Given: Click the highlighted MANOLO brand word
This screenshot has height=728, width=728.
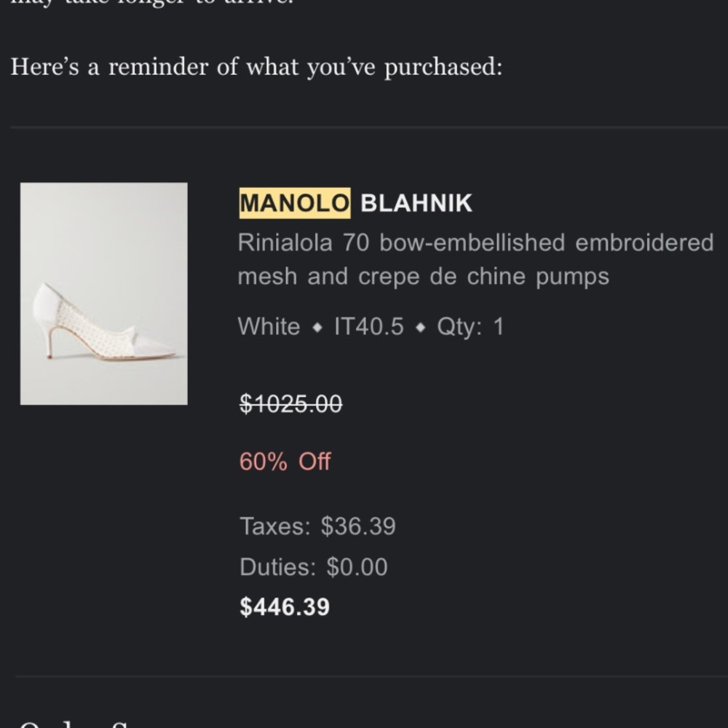Looking at the screenshot, I should click(295, 203).
